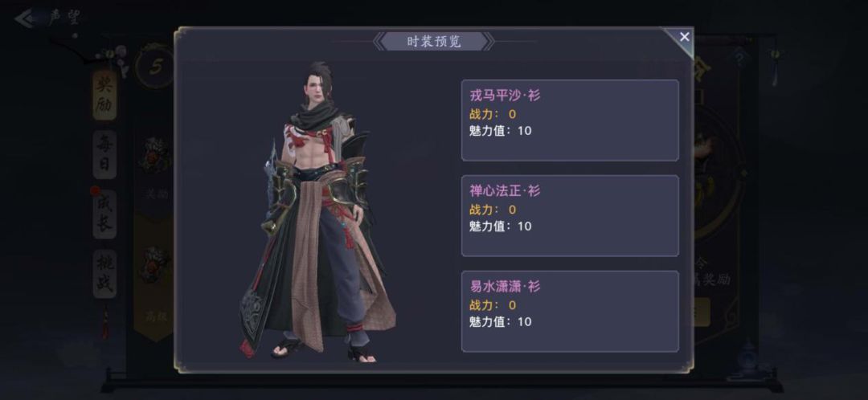
Task: Close the 时装预览 dialog
Action: point(684,37)
